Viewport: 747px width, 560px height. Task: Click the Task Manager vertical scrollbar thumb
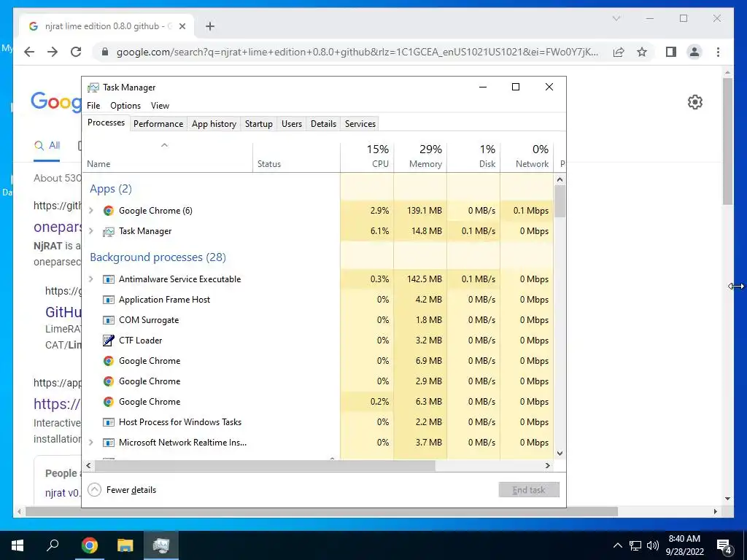(x=560, y=201)
